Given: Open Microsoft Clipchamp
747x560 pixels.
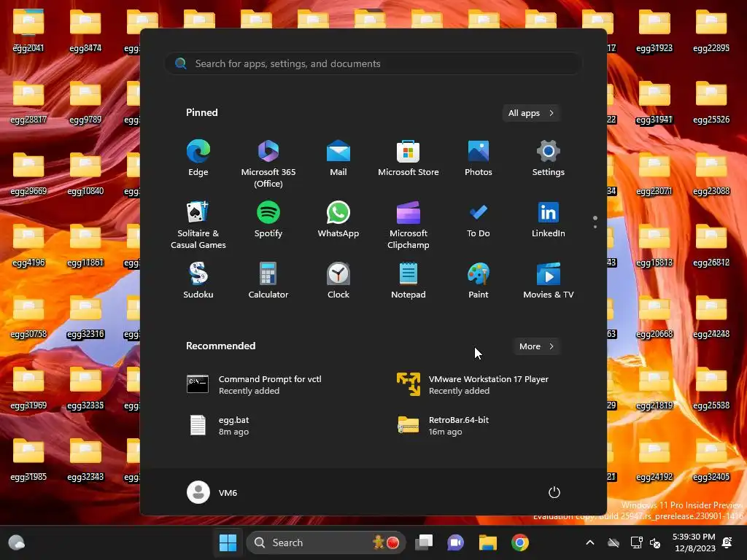Looking at the screenshot, I should pyautogui.click(x=409, y=225).
